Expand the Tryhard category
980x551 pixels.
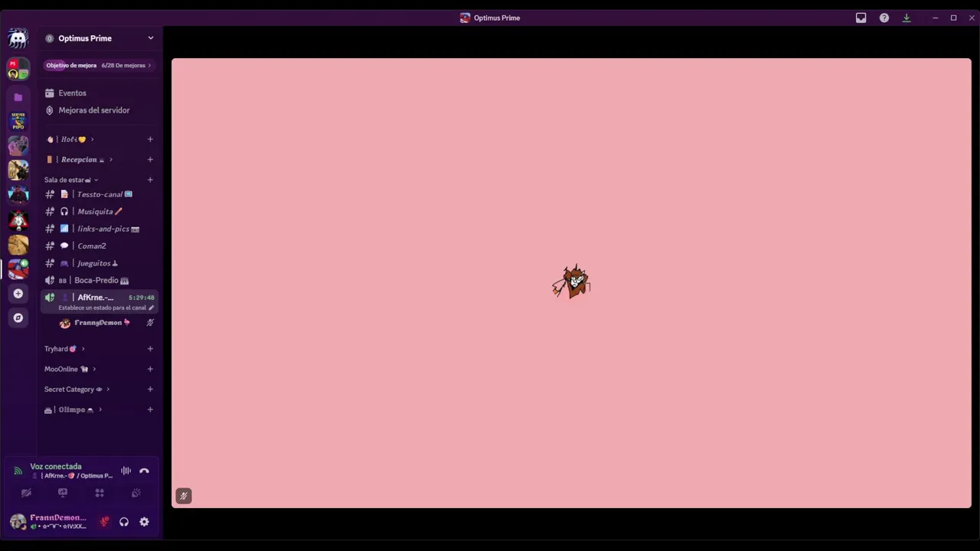64,349
